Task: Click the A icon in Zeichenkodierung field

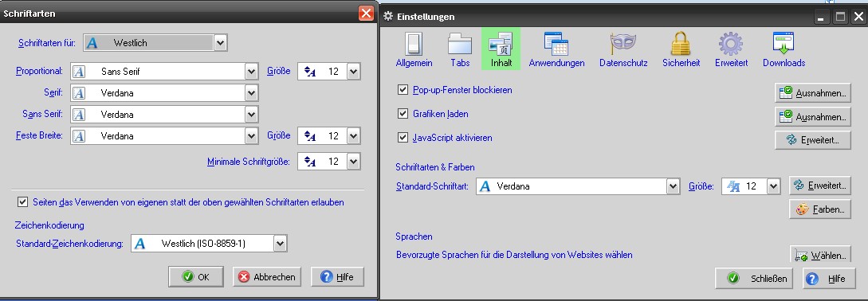Action: tap(140, 243)
